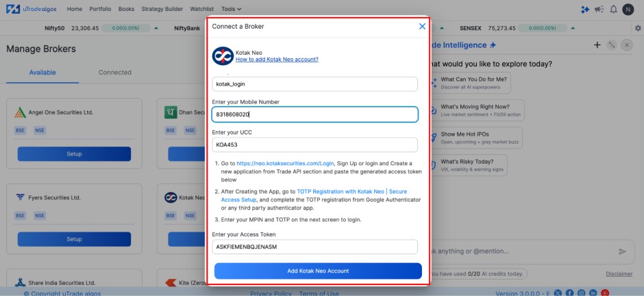The width and height of the screenshot is (644, 296).
Task: Switch to the Connected brokers tab
Action: 115,73
